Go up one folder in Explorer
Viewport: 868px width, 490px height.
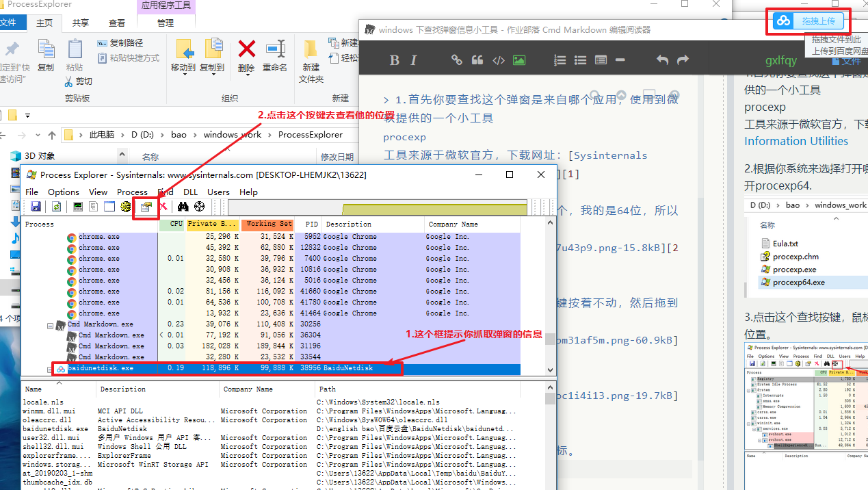pos(53,135)
